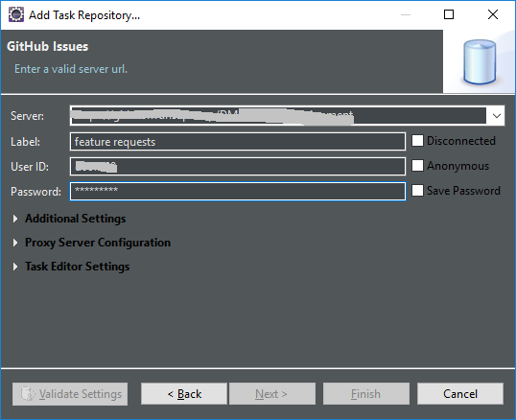Click into the User ID field
The height and width of the screenshot is (420, 516).
click(x=238, y=167)
